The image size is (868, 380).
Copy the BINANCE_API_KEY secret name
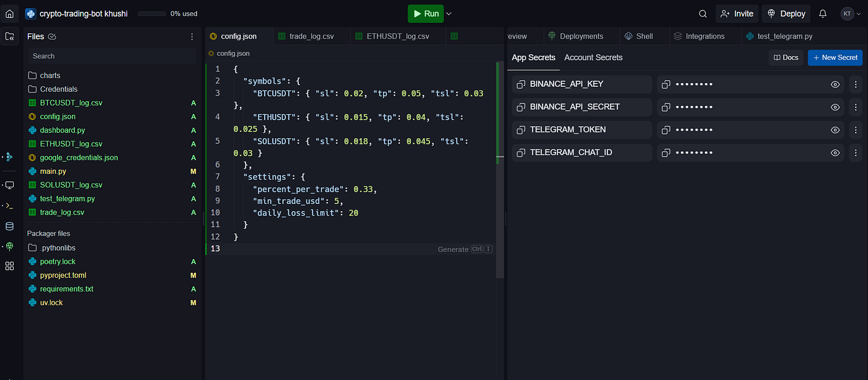(x=521, y=84)
